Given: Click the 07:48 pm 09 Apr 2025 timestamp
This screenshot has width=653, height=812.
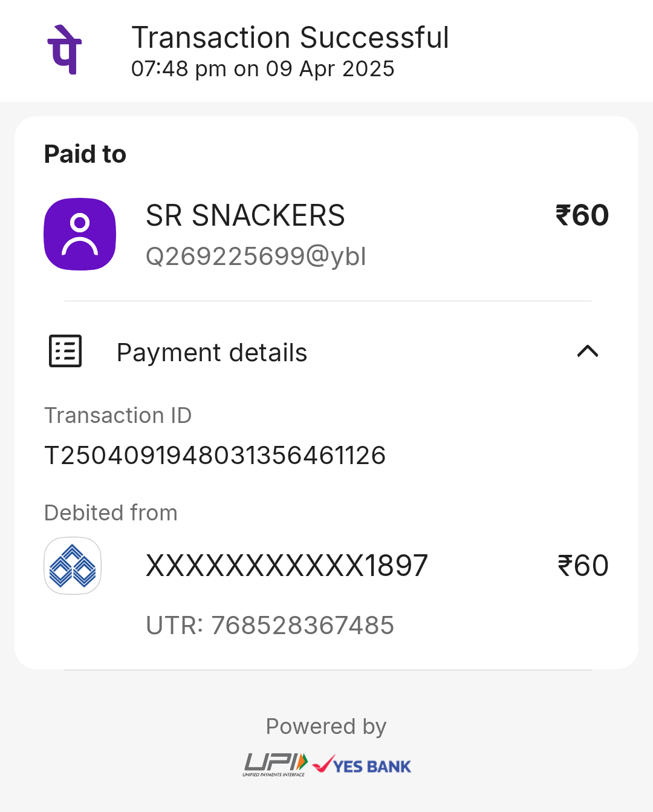Looking at the screenshot, I should coord(262,69).
